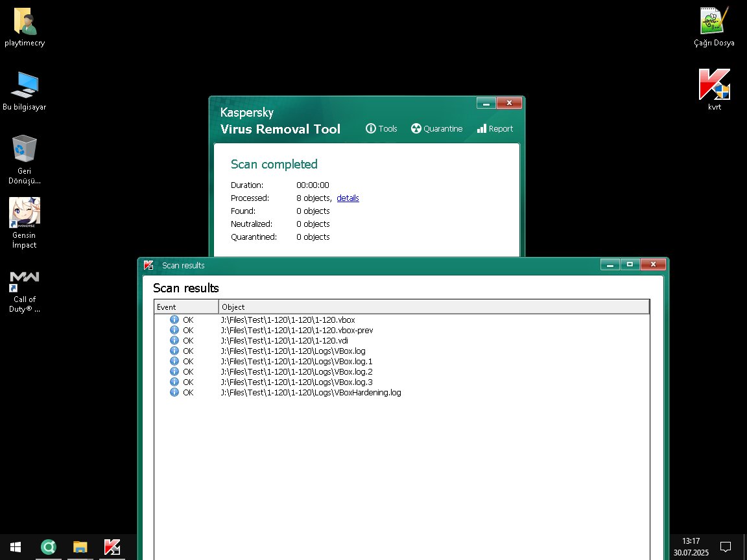Click the Kaspersky icon in the taskbar
Viewport: 747px width, 560px height.
[112, 547]
